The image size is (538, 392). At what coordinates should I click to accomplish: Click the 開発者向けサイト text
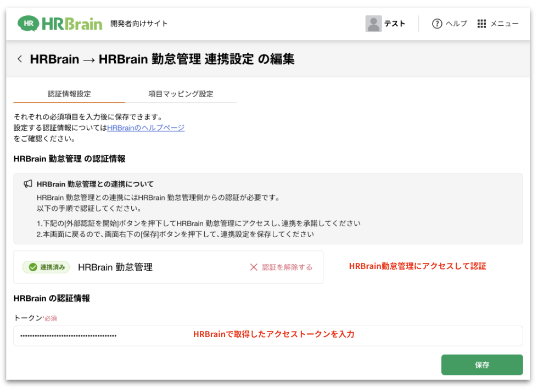139,24
